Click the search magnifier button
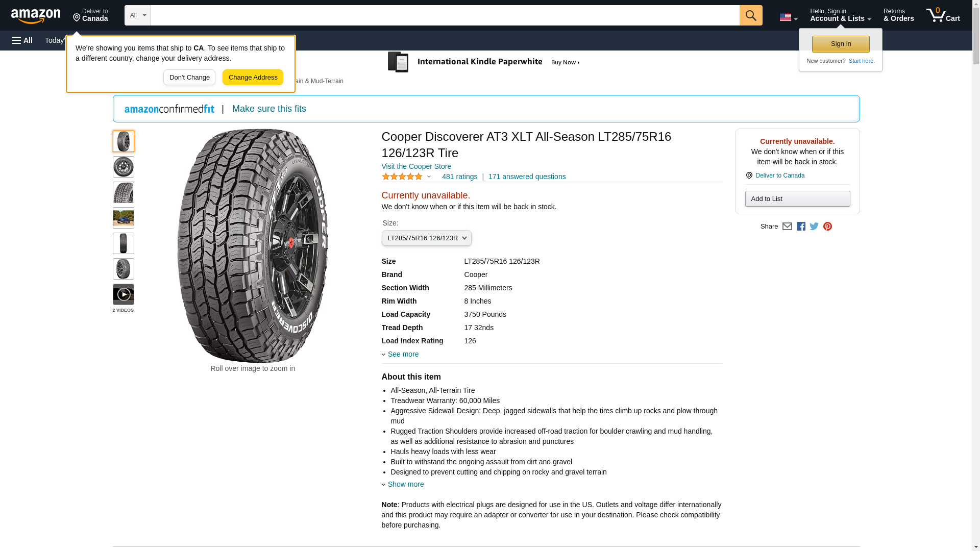This screenshot has width=980, height=551. click(750, 15)
